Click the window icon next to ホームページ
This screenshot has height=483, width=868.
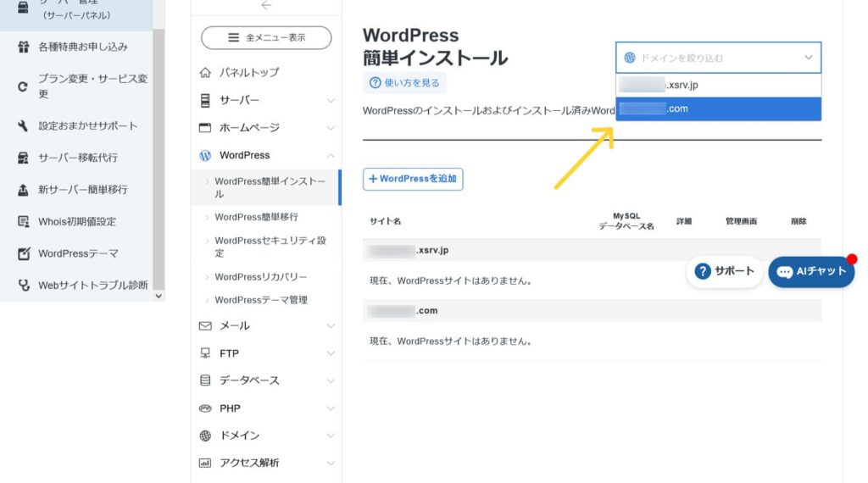[x=205, y=128]
